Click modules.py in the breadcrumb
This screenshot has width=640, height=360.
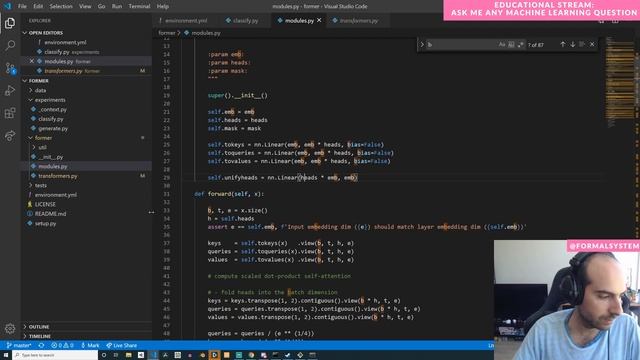pos(206,33)
